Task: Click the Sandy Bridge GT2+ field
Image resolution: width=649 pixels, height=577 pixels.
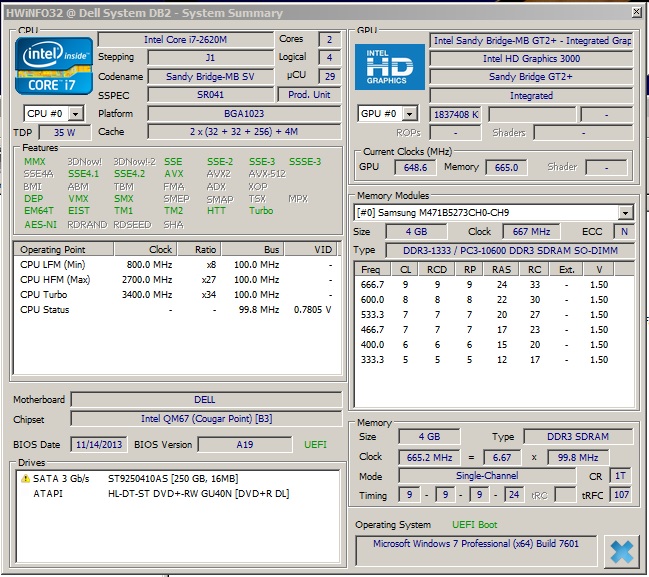Action: click(531, 77)
